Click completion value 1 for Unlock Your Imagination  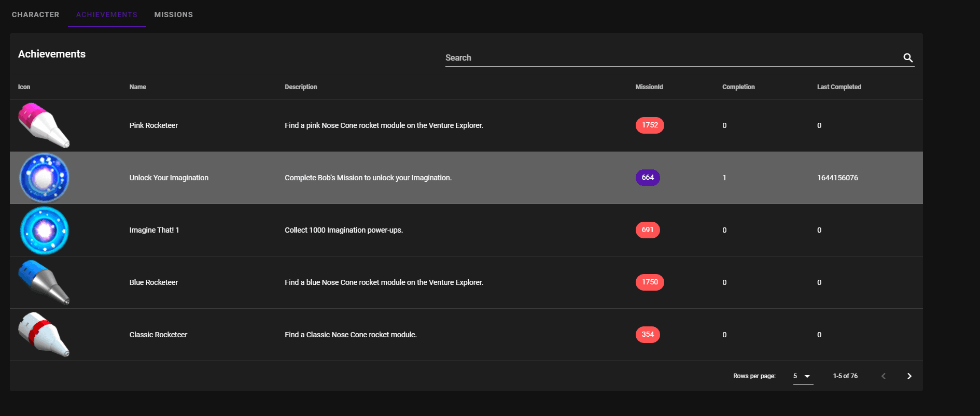724,178
